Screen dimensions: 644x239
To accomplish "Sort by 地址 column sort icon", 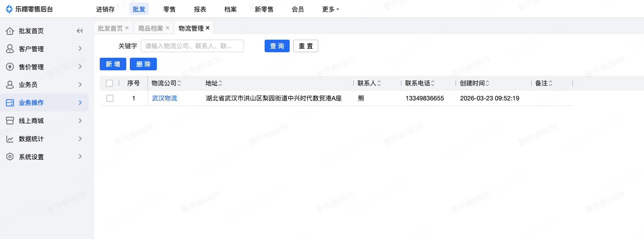I will pyautogui.click(x=220, y=83).
